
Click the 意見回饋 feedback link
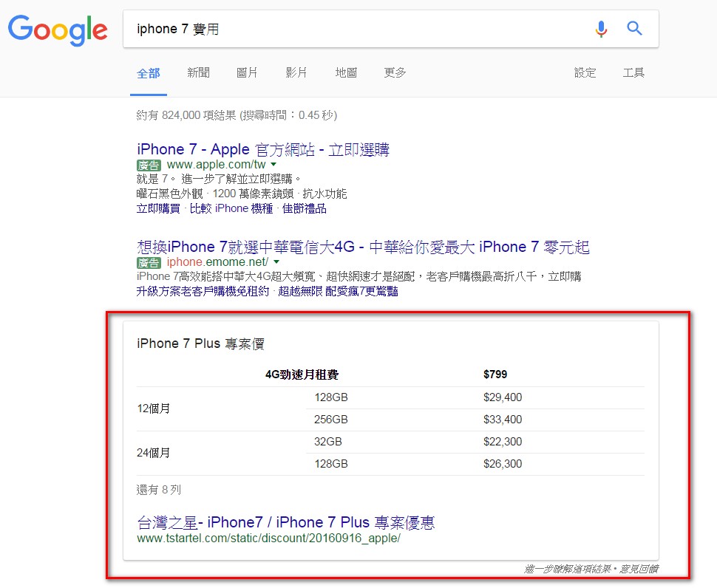[639, 570]
